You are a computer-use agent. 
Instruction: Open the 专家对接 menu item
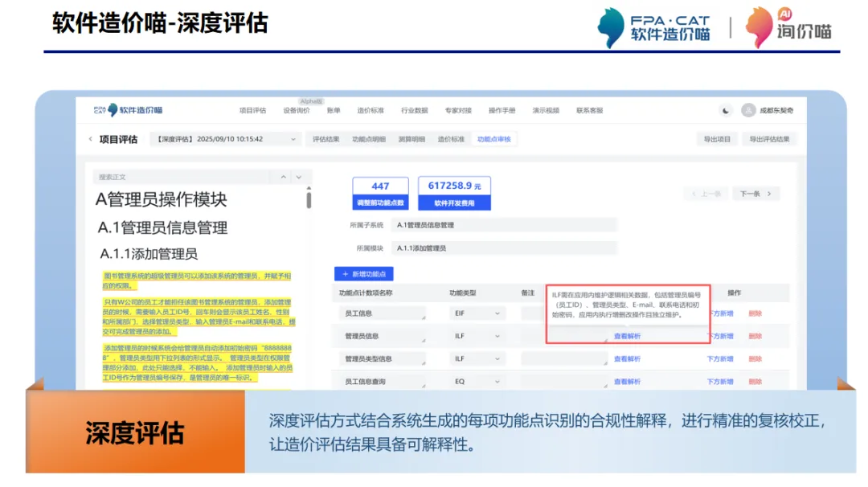tap(458, 111)
